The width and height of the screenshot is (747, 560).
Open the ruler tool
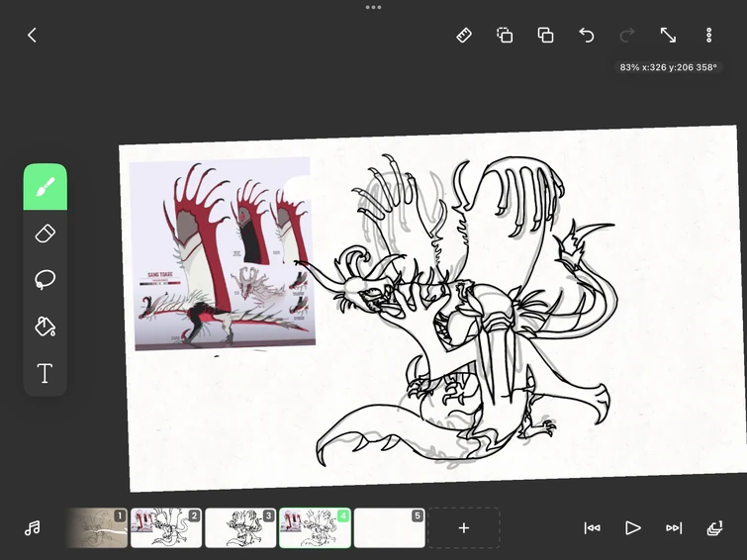(464, 35)
